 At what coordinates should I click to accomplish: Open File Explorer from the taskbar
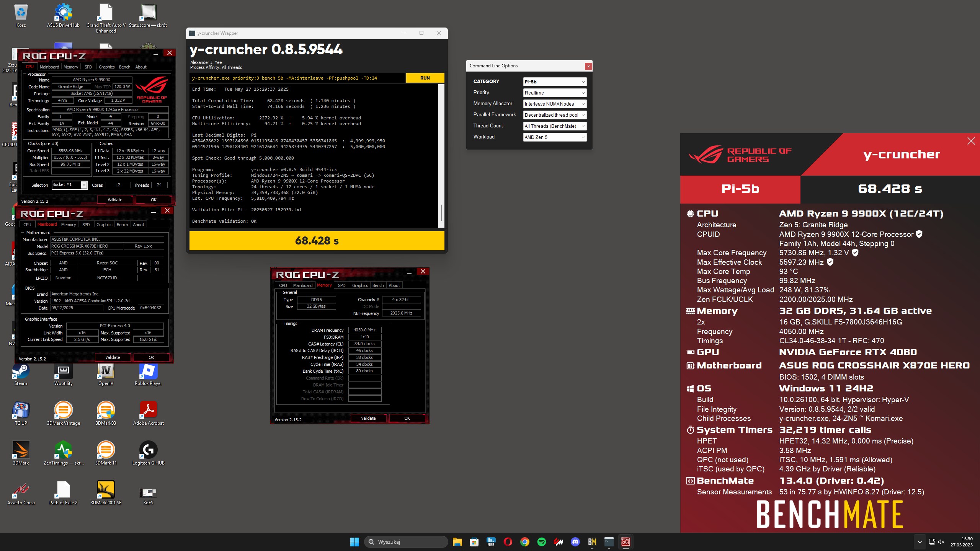(x=457, y=542)
